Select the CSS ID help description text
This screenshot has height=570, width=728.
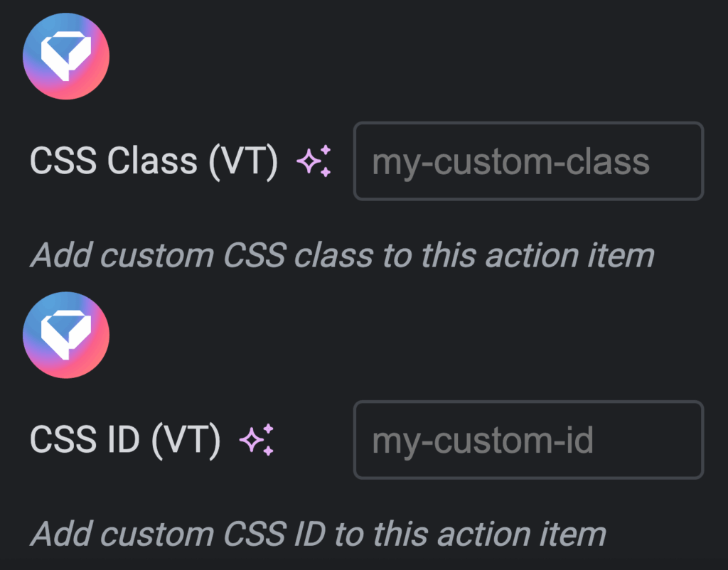[x=318, y=534]
